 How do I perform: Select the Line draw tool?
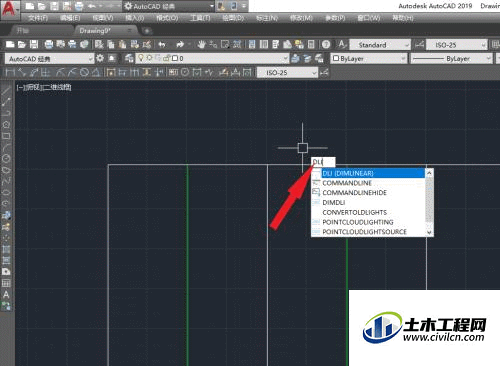(x=6, y=91)
